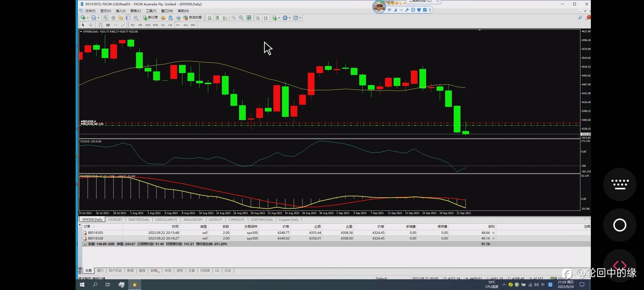Click the Windows Start button
The height and width of the screenshot is (290, 644).
82,285
